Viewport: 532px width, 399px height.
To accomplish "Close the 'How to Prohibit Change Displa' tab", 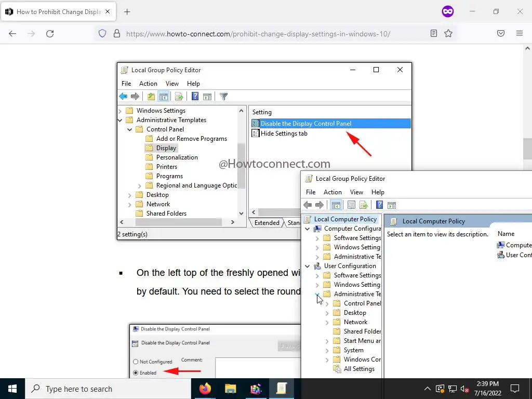I will [x=108, y=11].
